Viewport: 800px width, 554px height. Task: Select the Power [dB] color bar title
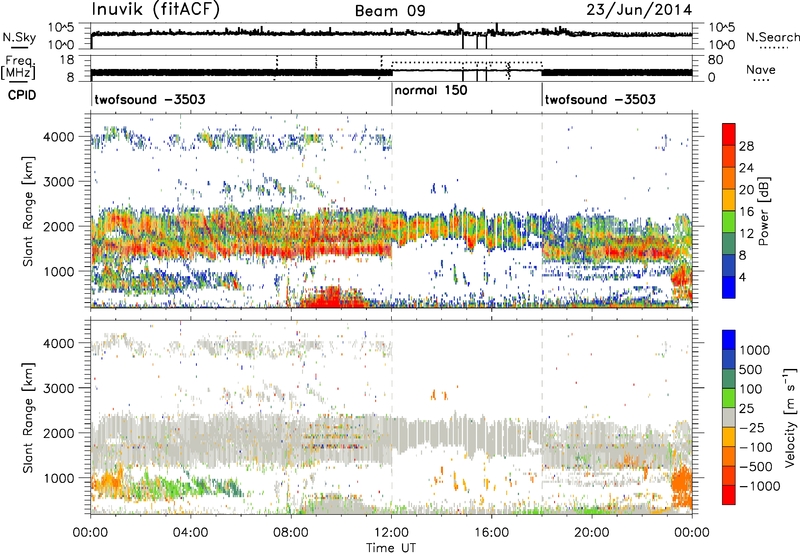point(763,211)
